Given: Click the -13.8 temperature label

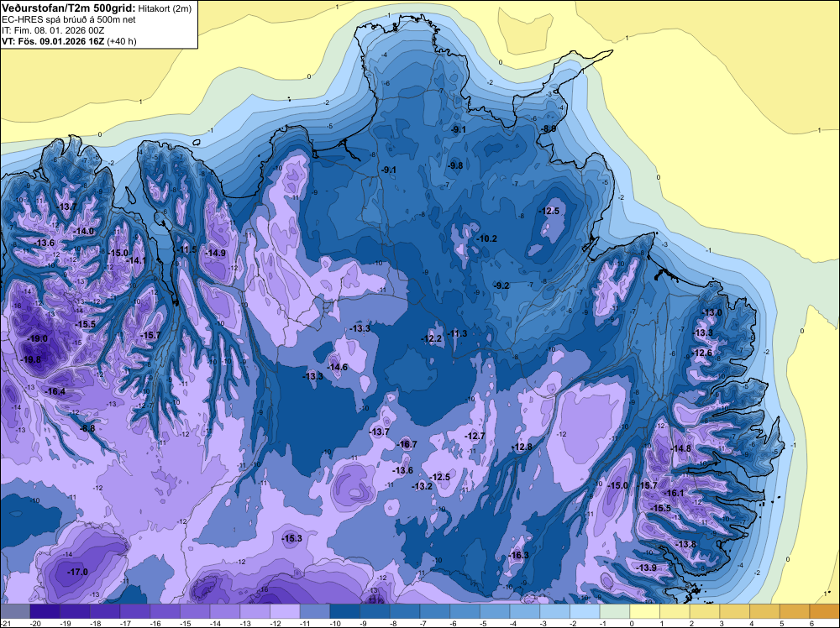Looking at the screenshot, I should click(685, 544).
